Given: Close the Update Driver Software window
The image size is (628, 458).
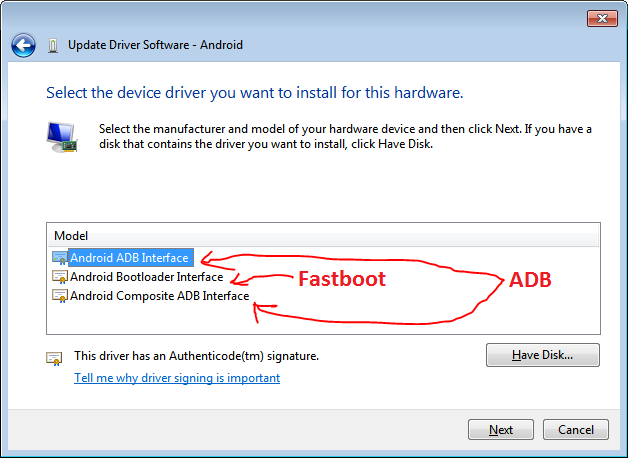Looking at the screenshot, I should (x=600, y=16).
